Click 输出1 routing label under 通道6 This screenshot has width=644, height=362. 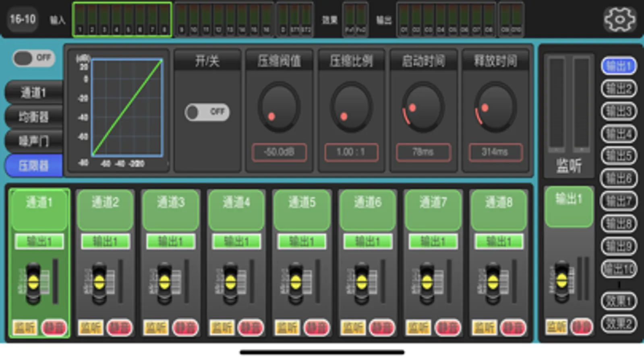368,241
